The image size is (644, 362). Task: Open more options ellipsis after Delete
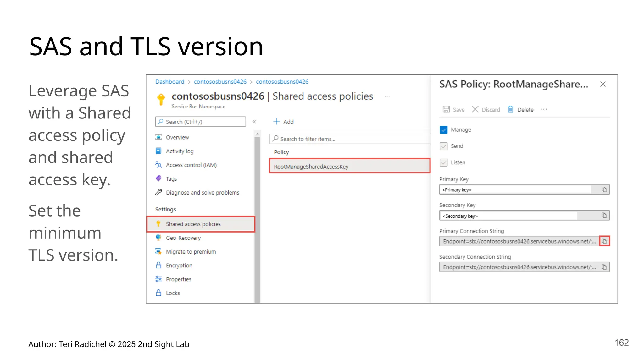pyautogui.click(x=544, y=109)
